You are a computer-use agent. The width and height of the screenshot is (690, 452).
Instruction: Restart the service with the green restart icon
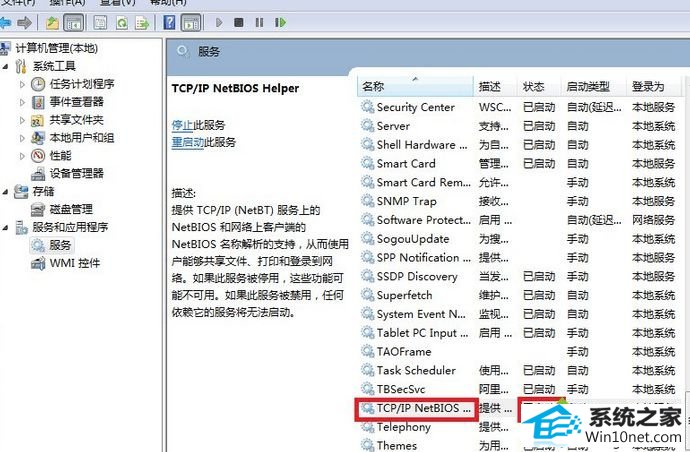click(x=280, y=22)
